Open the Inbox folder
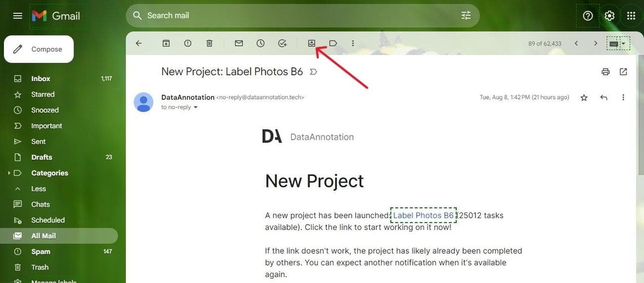 (41, 79)
